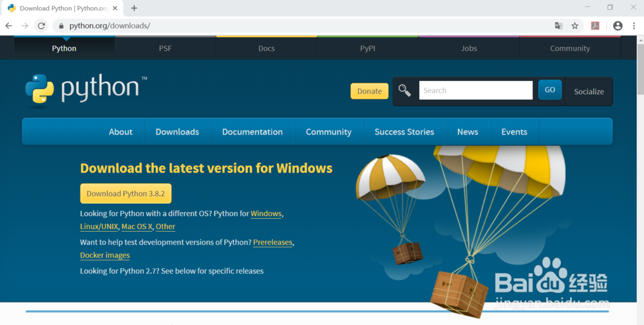Click Download Python 3.8.2 button
The width and height of the screenshot is (644, 325).
click(x=126, y=193)
